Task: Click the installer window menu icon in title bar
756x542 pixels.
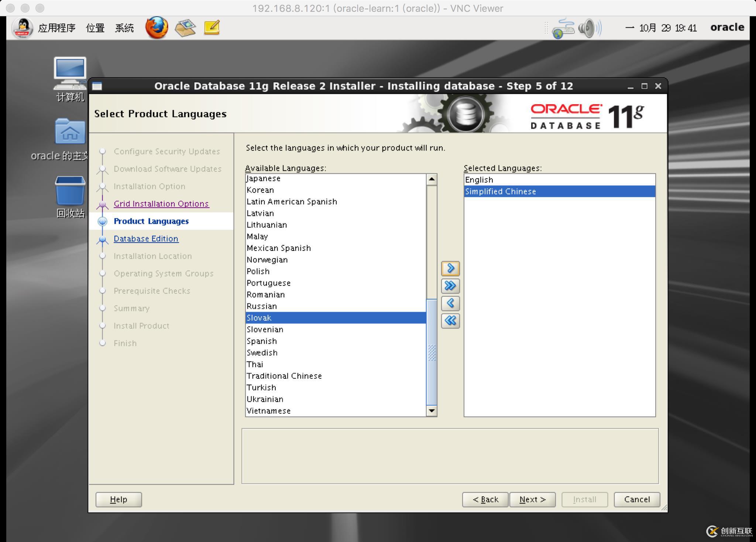Action: point(97,86)
